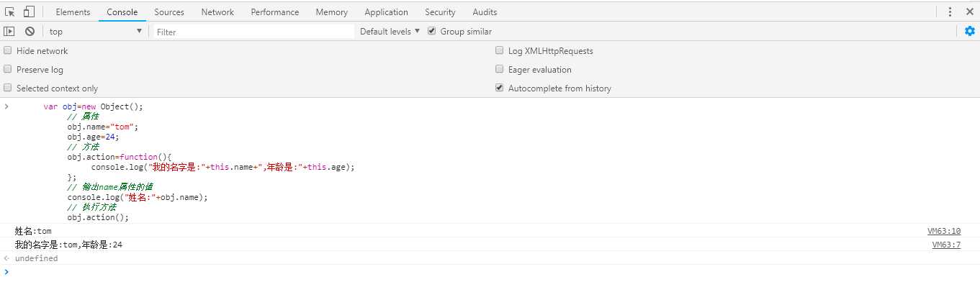This screenshot has width=980, height=282.
Task: Switch to the Elements tab
Action: (73, 12)
